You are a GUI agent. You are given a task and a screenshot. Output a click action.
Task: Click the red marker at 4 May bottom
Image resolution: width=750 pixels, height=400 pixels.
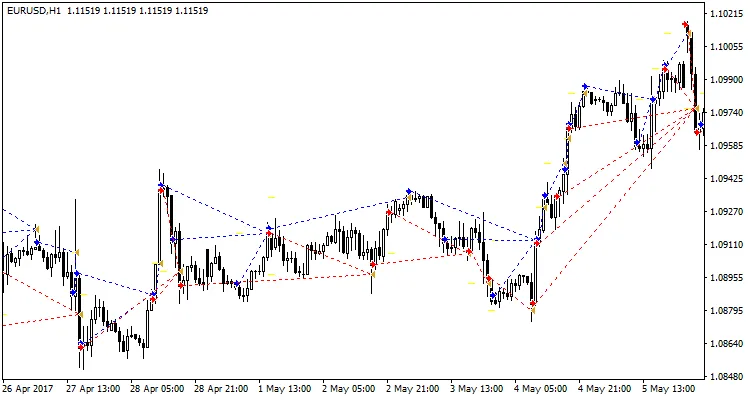pos(533,303)
